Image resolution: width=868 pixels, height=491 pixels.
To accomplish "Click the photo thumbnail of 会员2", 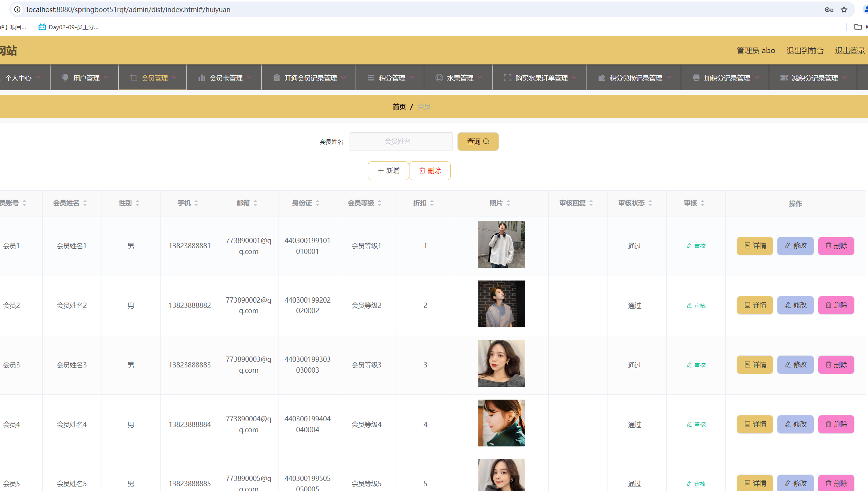I will tap(501, 304).
